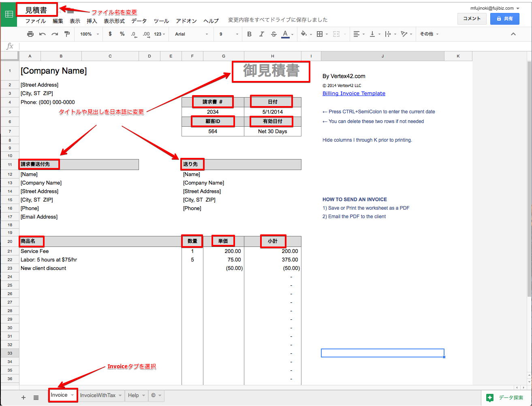Viewport: 532px width, 406px height.
Task: Click the formula bar input field
Action: 243,47
